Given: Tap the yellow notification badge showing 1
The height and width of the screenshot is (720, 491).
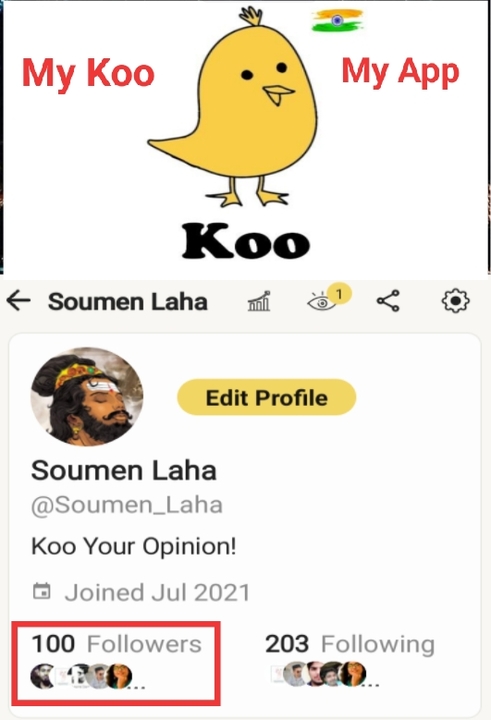Looking at the screenshot, I should [x=339, y=294].
